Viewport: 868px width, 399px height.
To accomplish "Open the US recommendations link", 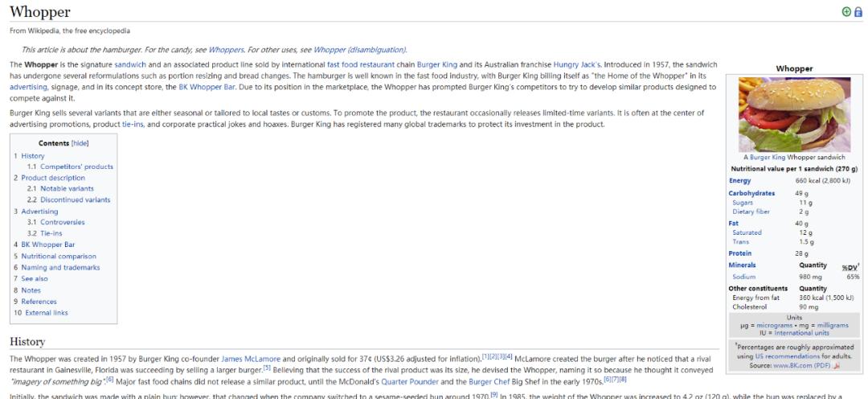I will (787, 356).
